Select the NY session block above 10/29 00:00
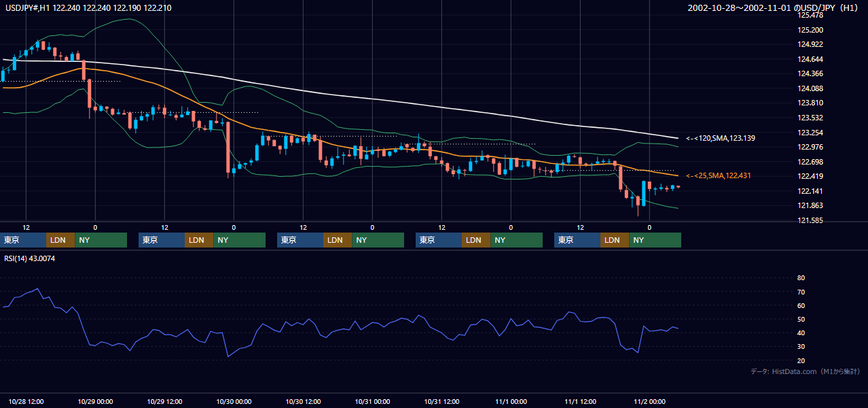This screenshot has height=408, width=868. [101, 240]
